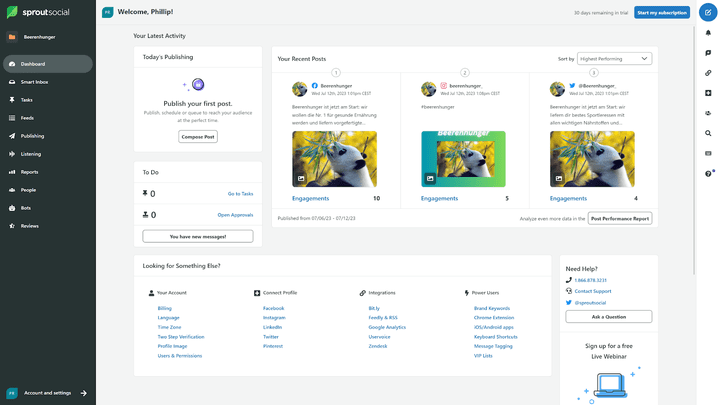Click the user icon in right rail

click(x=708, y=113)
